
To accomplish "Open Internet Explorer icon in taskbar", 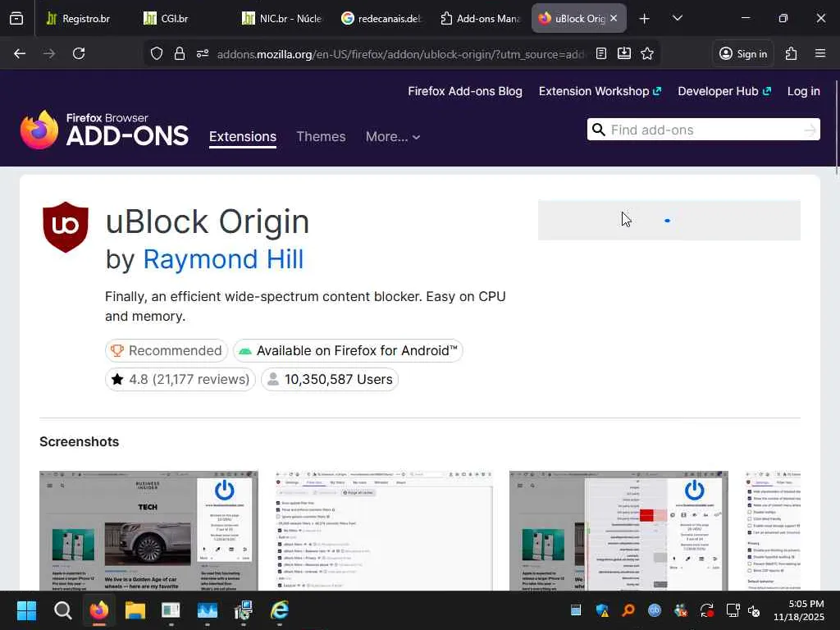I will click(x=280, y=610).
